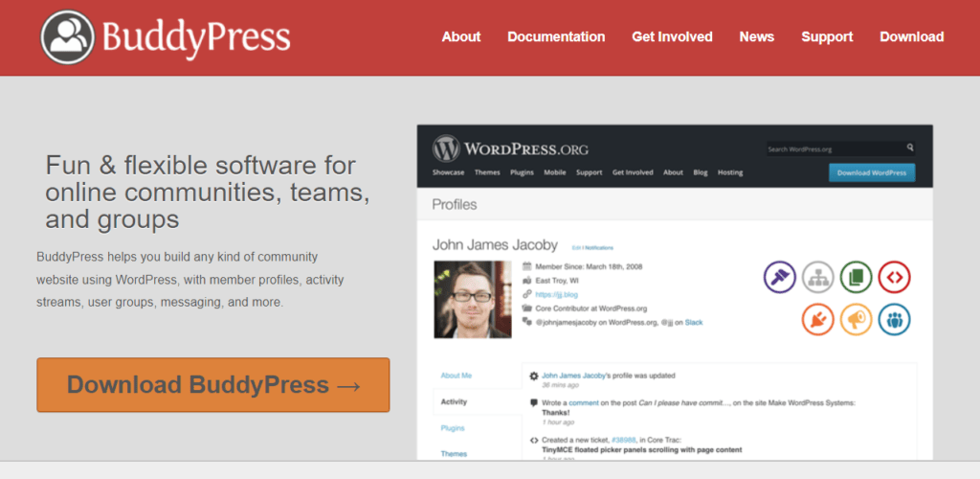Click the gray sitemap badge icon

point(818,277)
